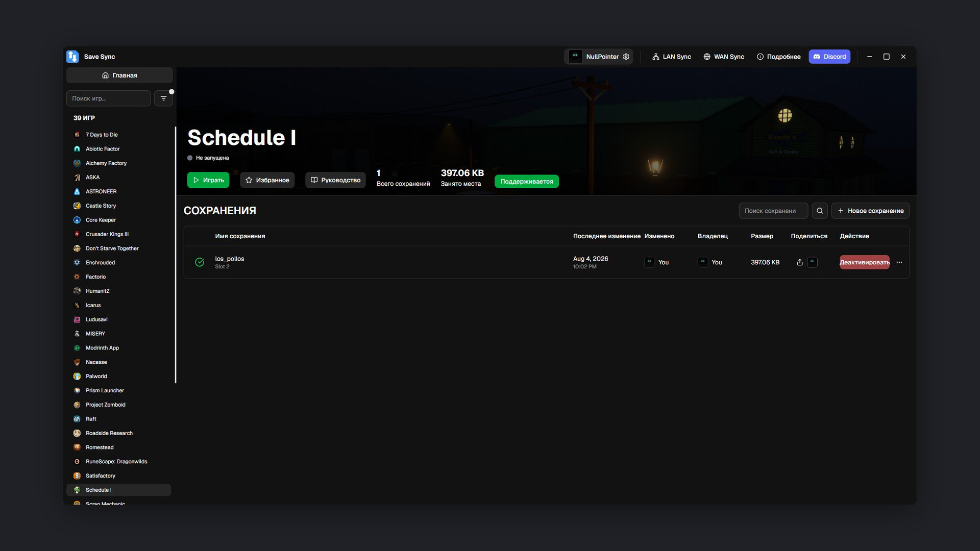
Task: Select Castle Story in game list
Action: [118, 206]
